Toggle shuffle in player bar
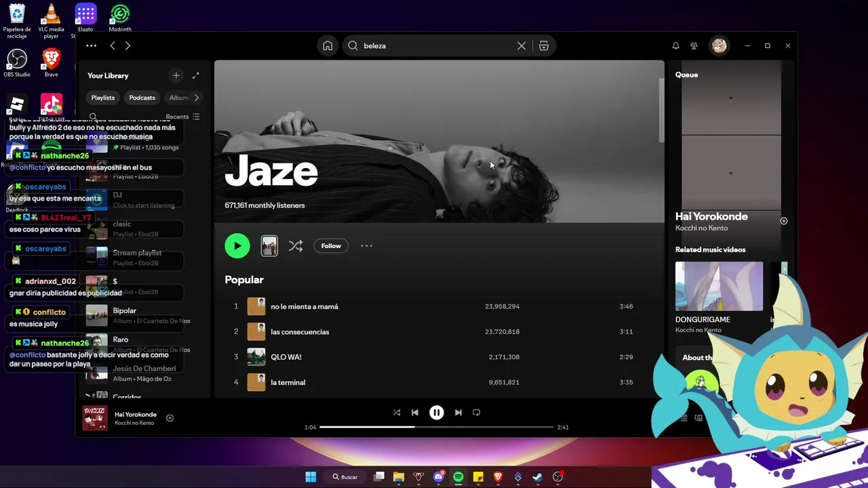The image size is (868, 488). [x=397, y=412]
